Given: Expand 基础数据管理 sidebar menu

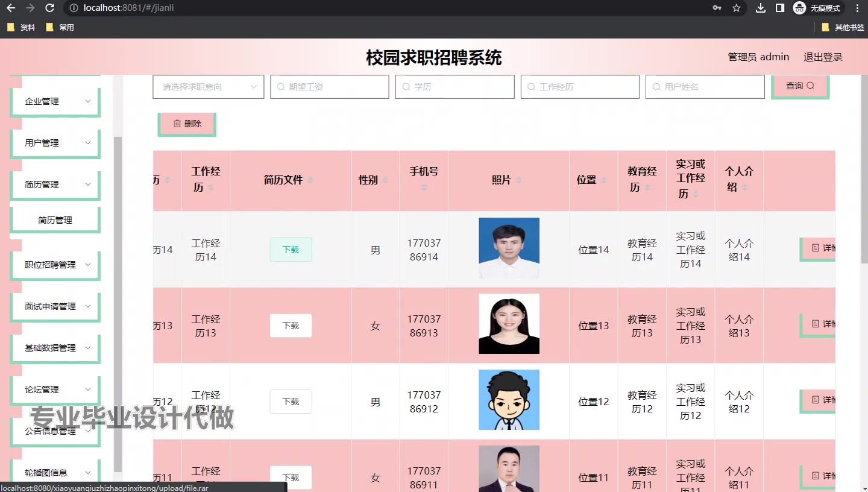Looking at the screenshot, I should pyautogui.click(x=54, y=348).
